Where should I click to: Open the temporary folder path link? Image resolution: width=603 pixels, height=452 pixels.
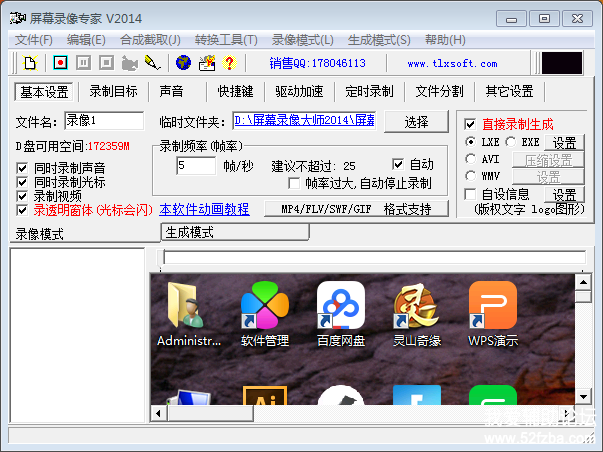tap(304, 121)
